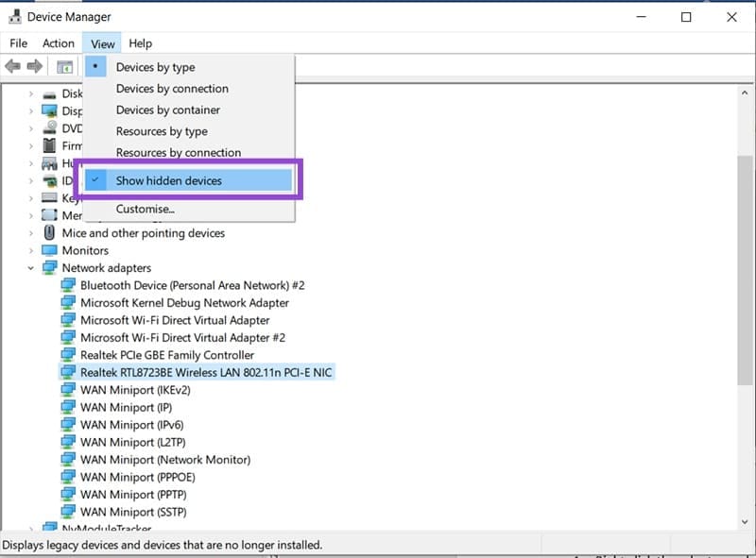Choose Customise from the View menu
This screenshot has height=558, width=756.
click(144, 209)
